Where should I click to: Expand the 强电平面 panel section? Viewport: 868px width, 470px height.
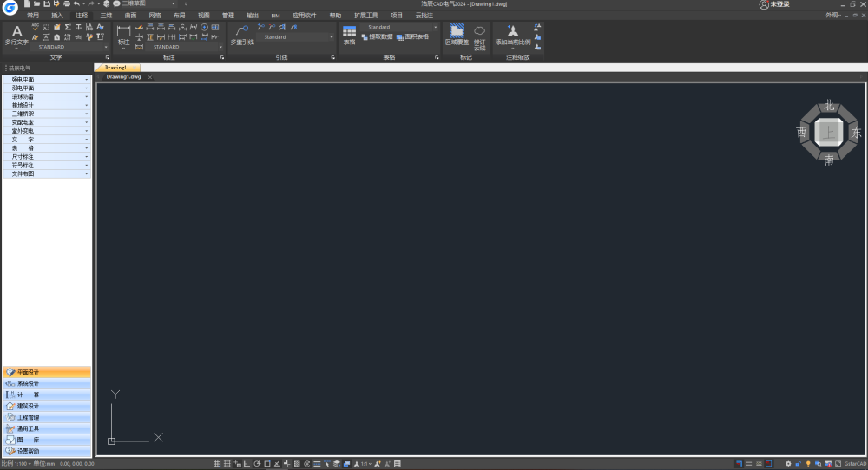pos(47,80)
